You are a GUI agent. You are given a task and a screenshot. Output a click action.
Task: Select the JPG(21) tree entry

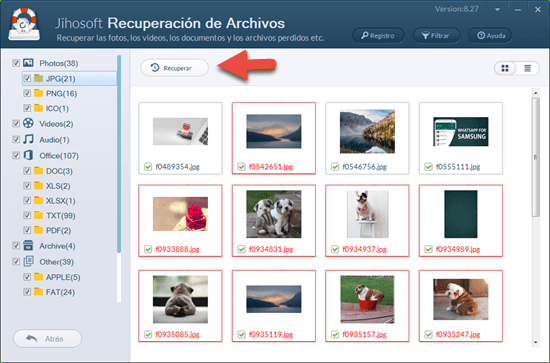tap(61, 78)
